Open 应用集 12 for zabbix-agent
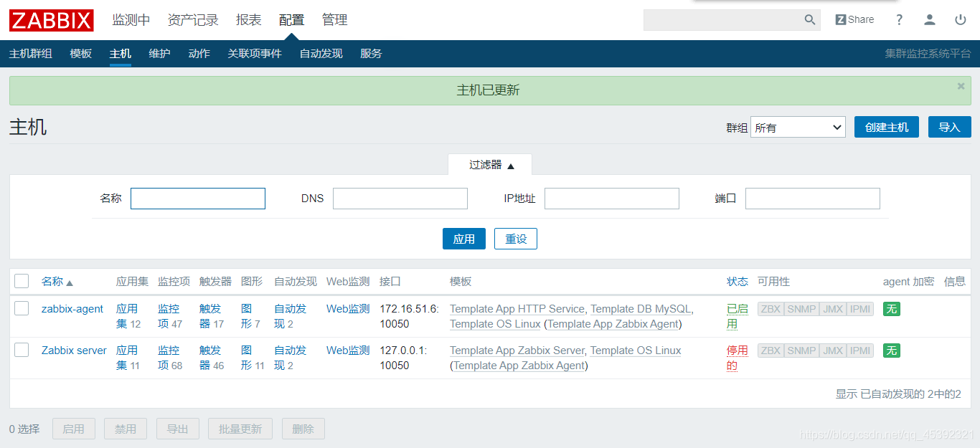Image resolution: width=980 pixels, height=448 pixels. coord(127,316)
